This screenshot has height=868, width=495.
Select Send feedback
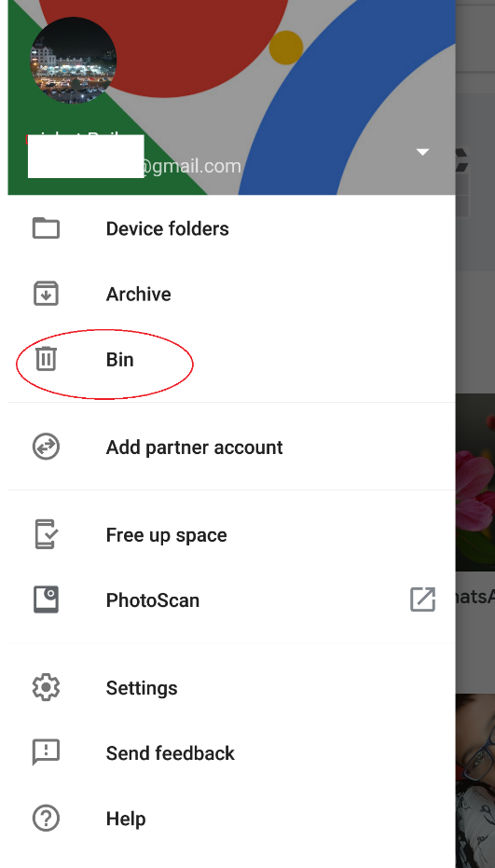tap(231, 753)
